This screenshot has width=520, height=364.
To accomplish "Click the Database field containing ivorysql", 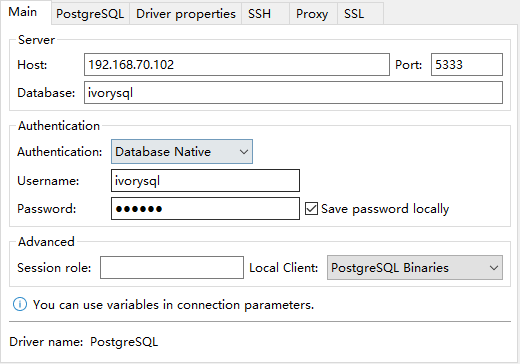I will pyautogui.click(x=293, y=92).
